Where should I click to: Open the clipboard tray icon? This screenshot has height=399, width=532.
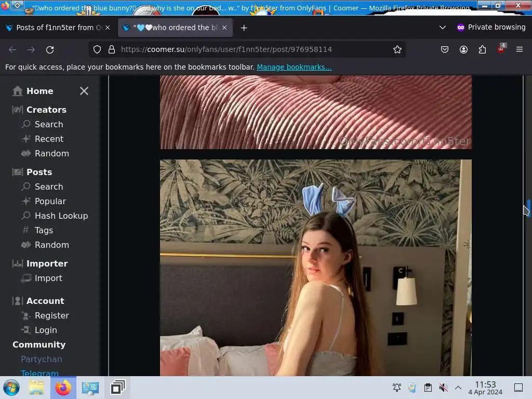pyautogui.click(x=428, y=387)
